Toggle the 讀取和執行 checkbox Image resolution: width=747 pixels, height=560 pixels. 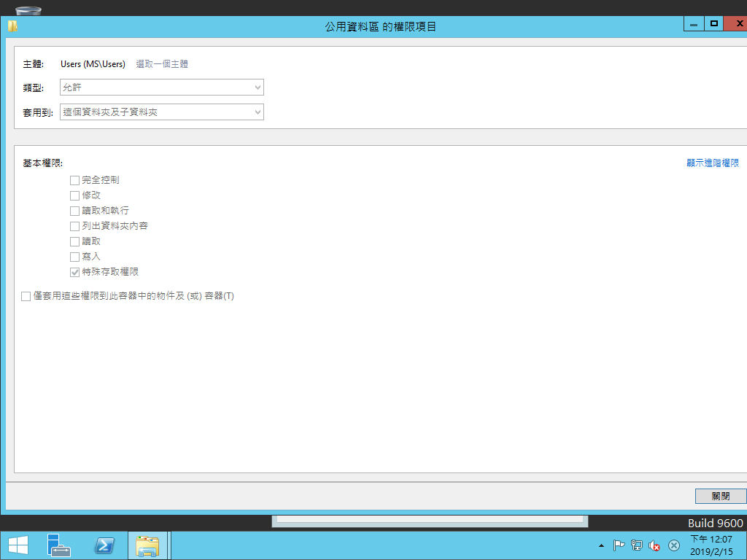click(x=75, y=211)
